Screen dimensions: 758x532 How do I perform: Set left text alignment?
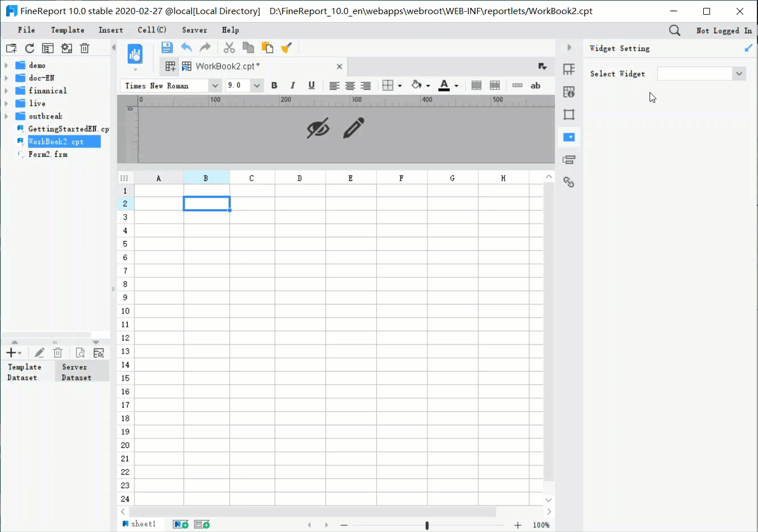[334, 86]
